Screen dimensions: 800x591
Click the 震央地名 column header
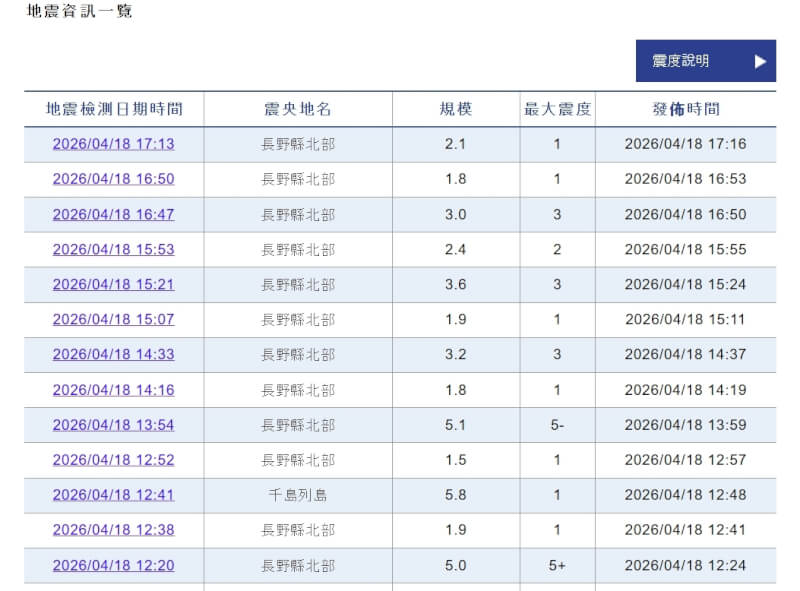tap(299, 109)
